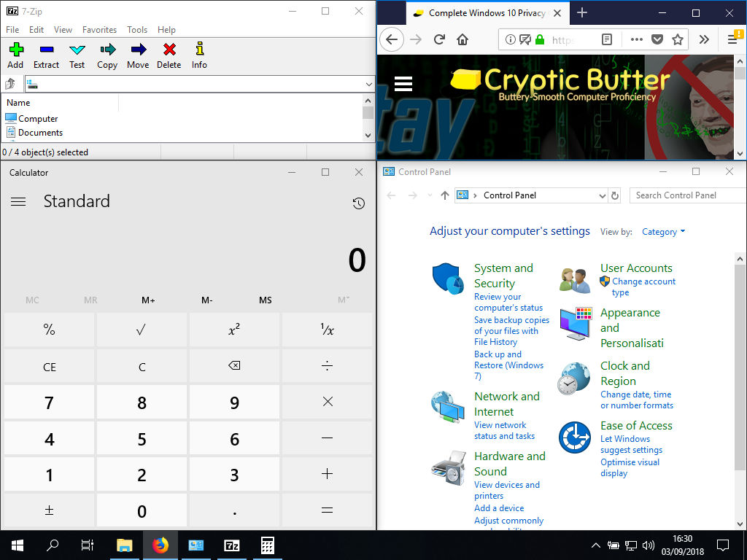Screen dimensions: 747x560
Task: Show more toolbar tools in Firefox
Action: pos(704,39)
